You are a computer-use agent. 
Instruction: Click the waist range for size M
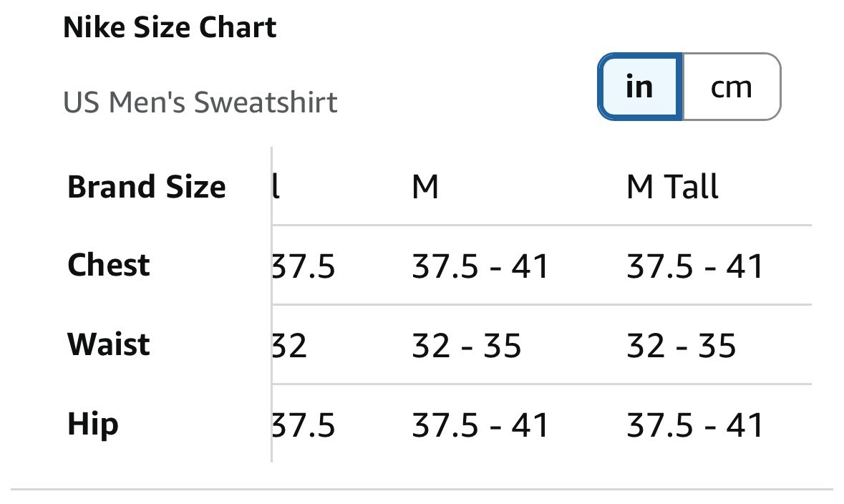click(467, 346)
